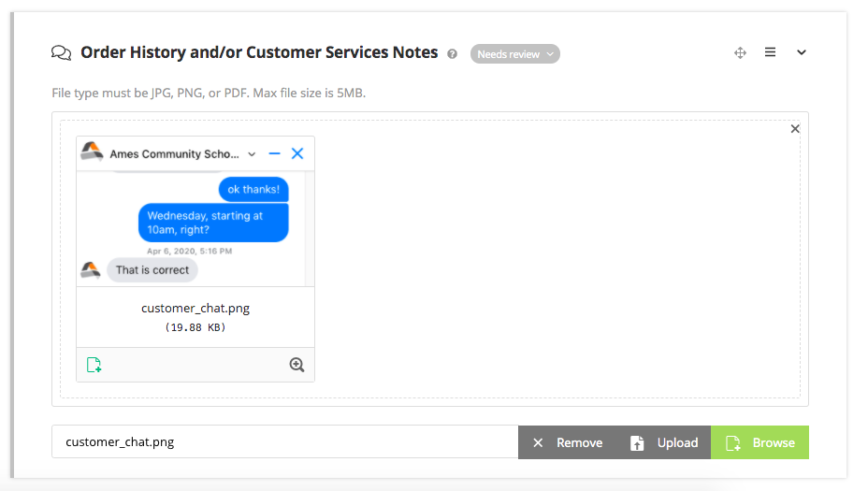Click the zoom magnifier icon under thumbnail

point(297,365)
